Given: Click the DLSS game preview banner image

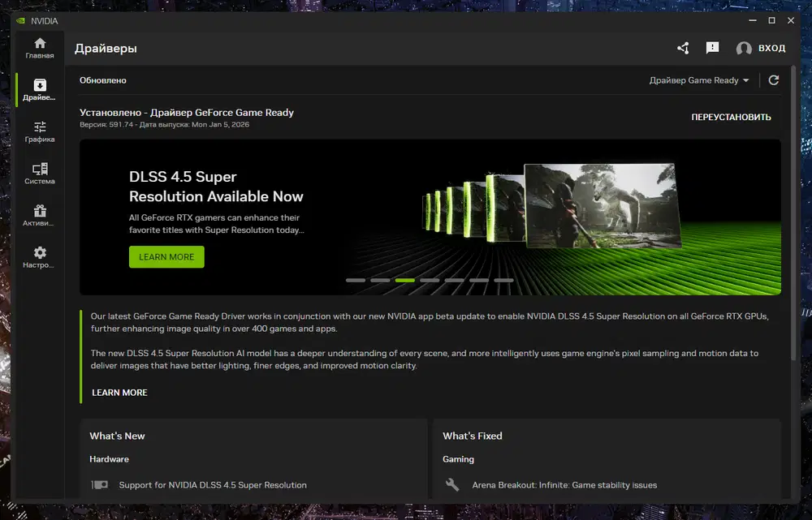Looking at the screenshot, I should (603, 206).
